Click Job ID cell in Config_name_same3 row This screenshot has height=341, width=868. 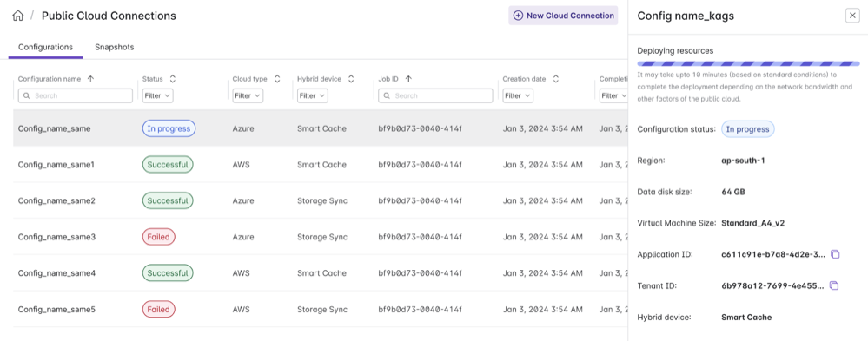pyautogui.click(x=420, y=237)
